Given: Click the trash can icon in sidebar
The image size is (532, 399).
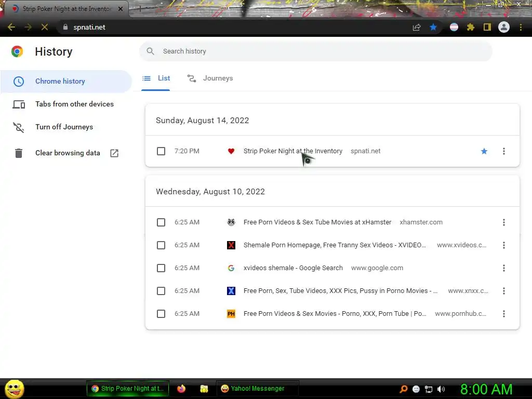Looking at the screenshot, I should coord(19,153).
